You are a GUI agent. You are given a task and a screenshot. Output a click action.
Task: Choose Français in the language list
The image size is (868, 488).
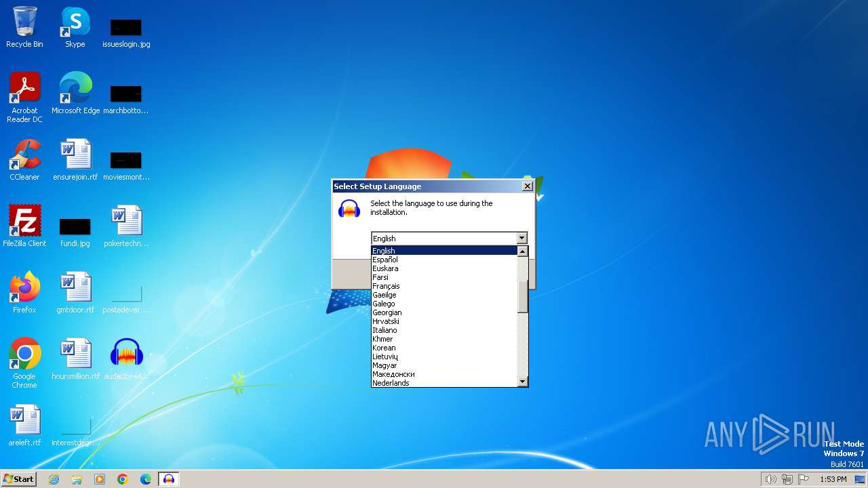click(x=444, y=286)
